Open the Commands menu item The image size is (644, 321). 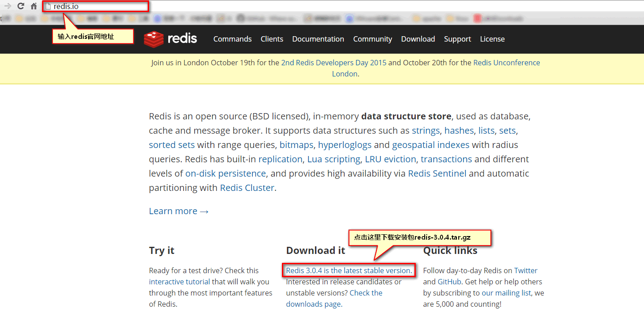coord(232,39)
